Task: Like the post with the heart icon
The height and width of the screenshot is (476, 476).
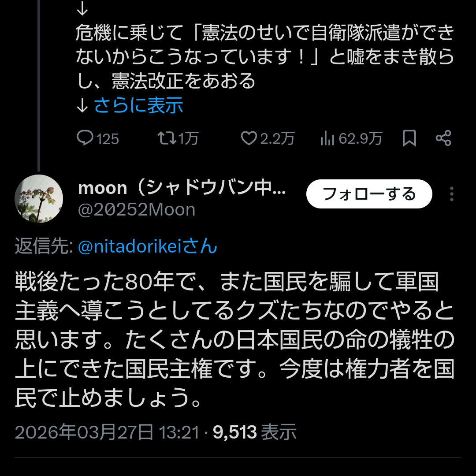Action: 249,138
